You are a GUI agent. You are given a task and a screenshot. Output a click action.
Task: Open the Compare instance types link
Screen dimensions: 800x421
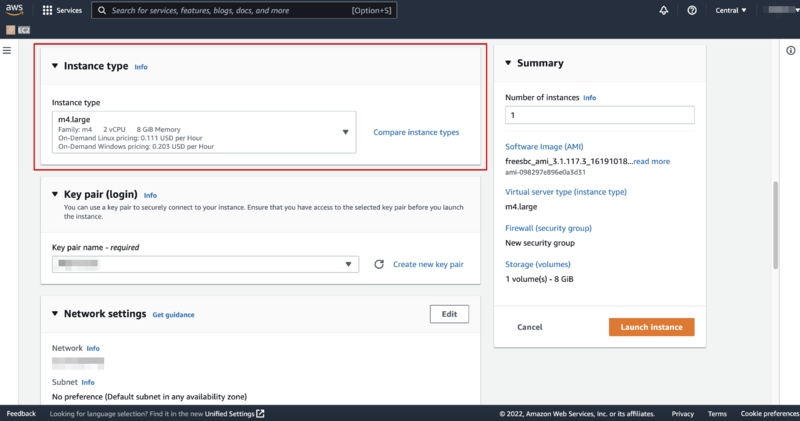click(x=416, y=132)
